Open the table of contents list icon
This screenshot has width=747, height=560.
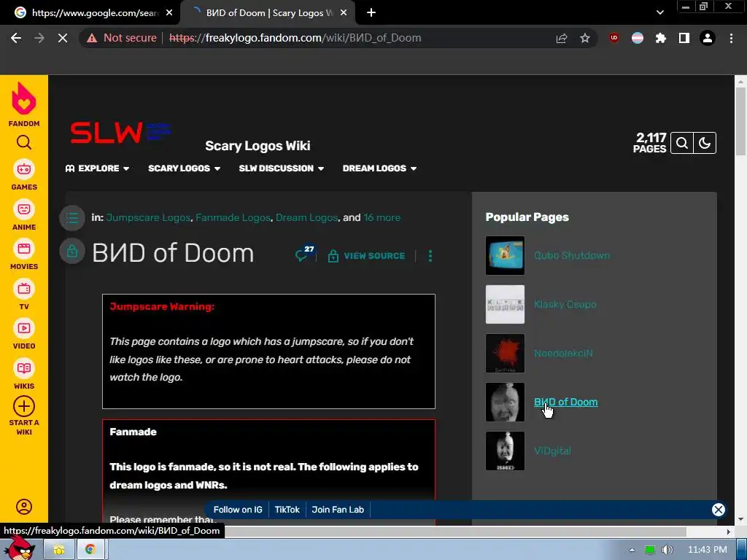72,218
